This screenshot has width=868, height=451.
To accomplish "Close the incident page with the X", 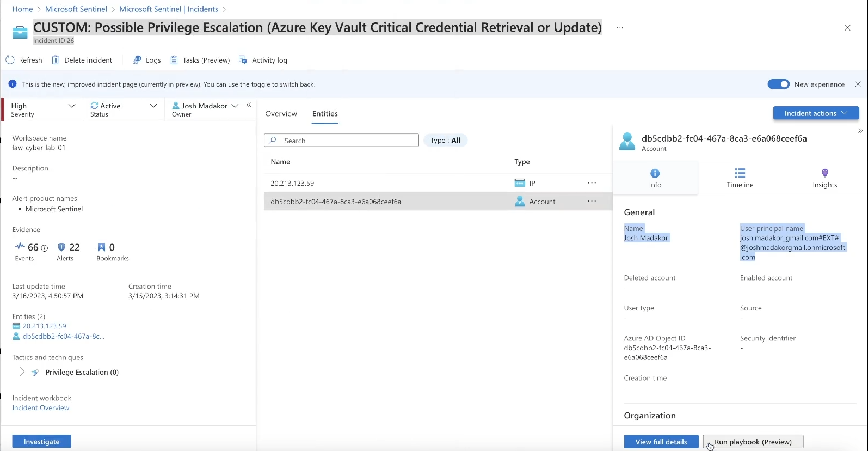I will tap(847, 28).
